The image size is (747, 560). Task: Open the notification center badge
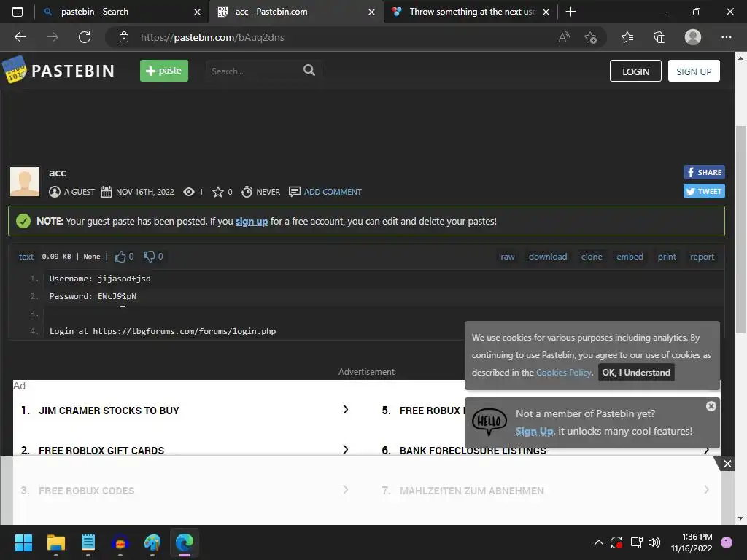click(x=726, y=542)
